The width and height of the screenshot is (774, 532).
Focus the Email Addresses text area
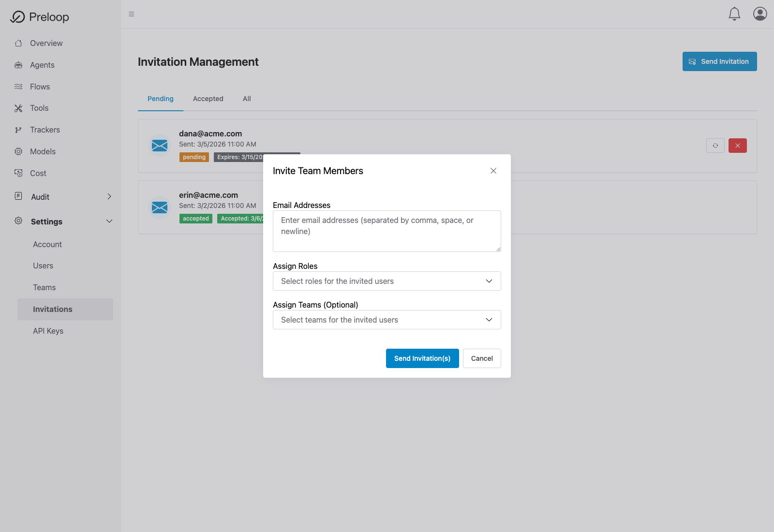click(x=387, y=231)
